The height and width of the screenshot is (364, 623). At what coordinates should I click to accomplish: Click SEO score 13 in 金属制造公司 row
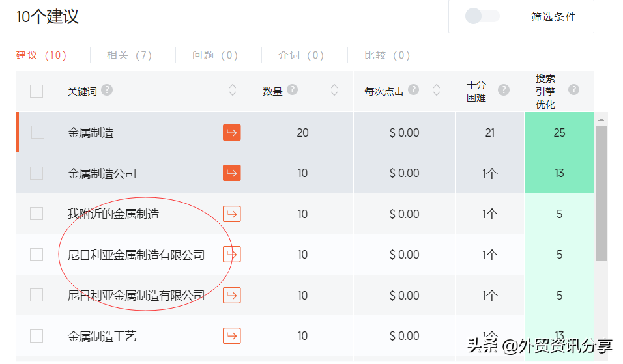559,173
